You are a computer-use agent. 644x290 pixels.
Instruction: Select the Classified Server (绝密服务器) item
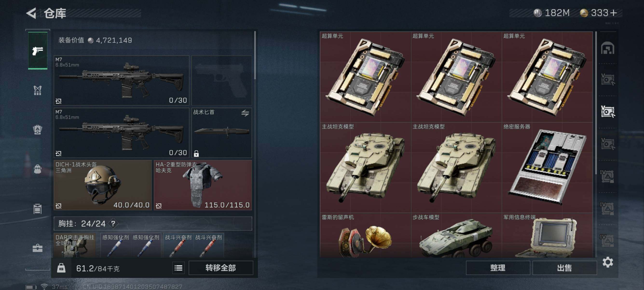547,167
